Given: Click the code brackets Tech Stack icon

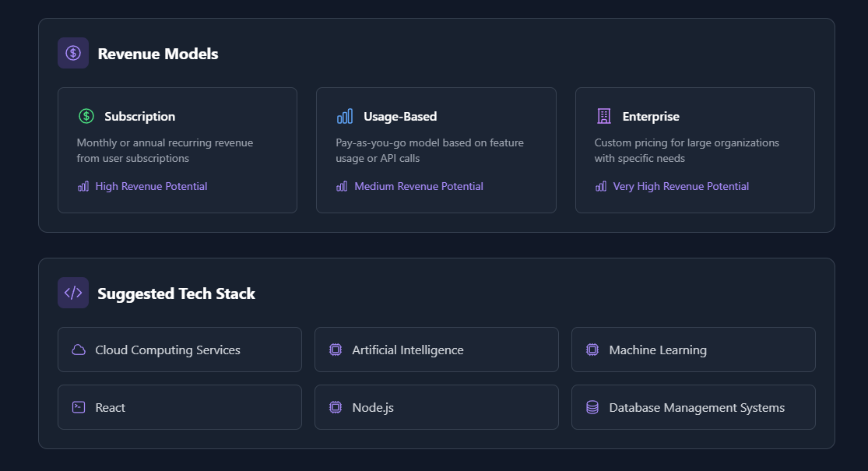Looking at the screenshot, I should tap(73, 293).
